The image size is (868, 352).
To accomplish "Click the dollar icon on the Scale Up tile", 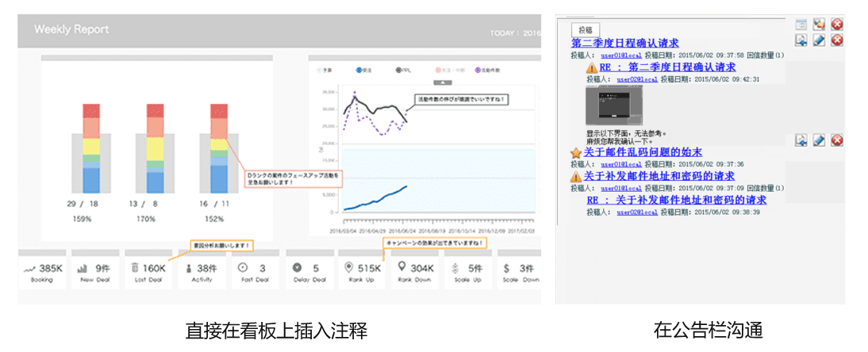I will tap(455, 269).
